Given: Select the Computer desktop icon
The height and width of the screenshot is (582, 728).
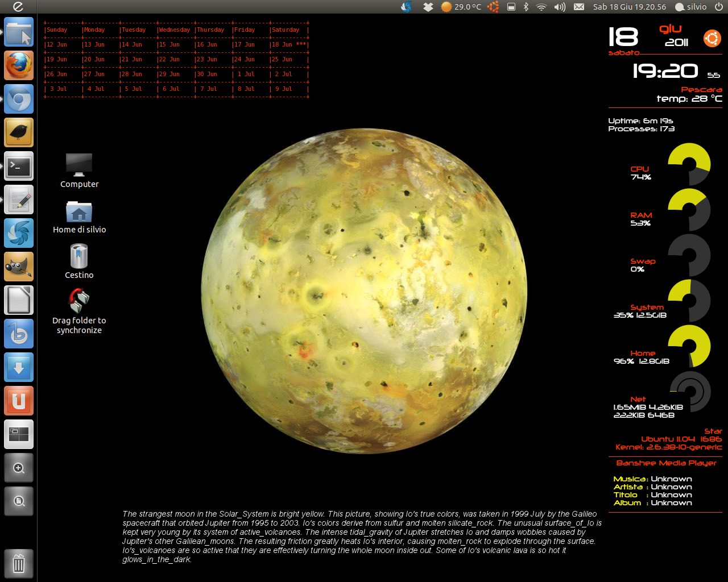Looking at the screenshot, I should 79,171.
